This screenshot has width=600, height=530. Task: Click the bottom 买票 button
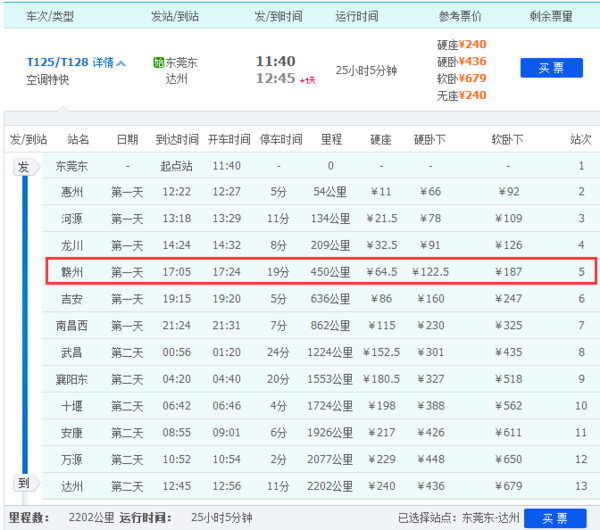click(551, 518)
